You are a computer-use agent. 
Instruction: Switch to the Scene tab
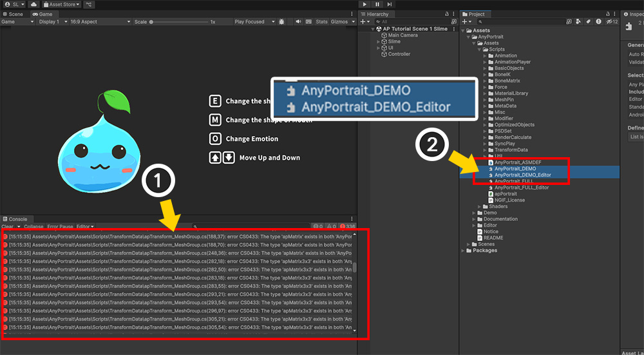click(13, 14)
